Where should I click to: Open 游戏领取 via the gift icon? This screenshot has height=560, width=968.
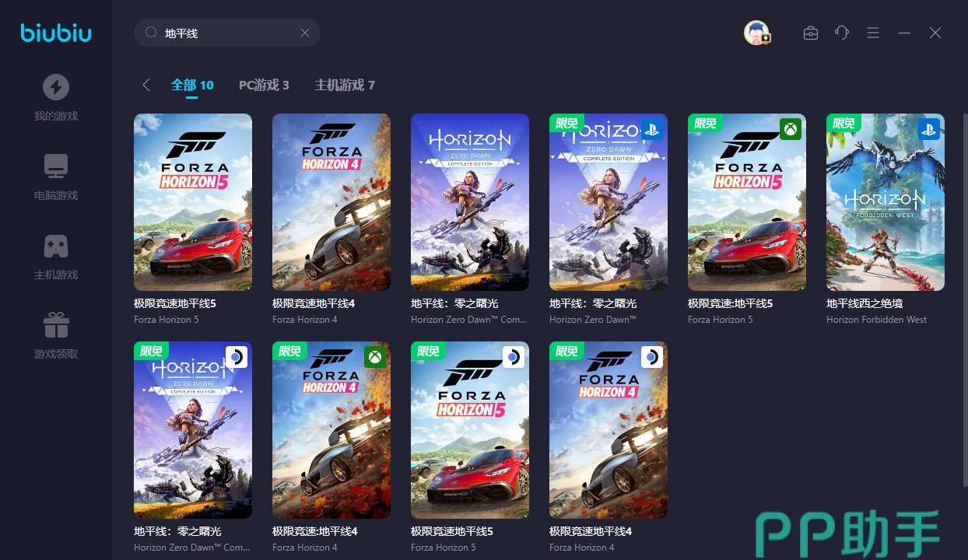tap(56, 325)
